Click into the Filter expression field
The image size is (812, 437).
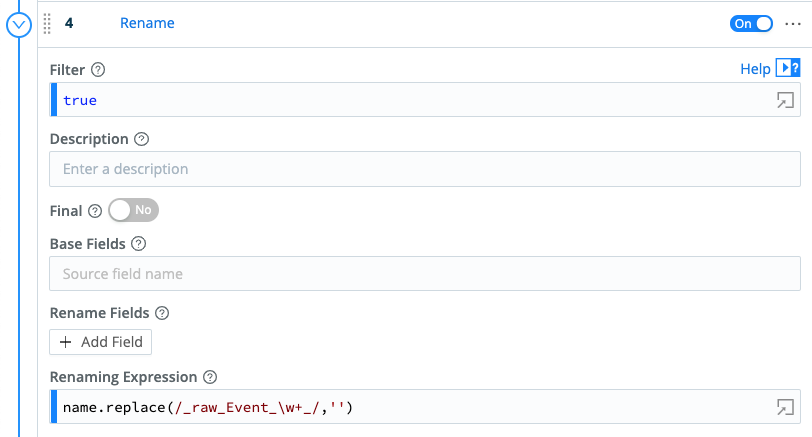pyautogui.click(x=400, y=100)
